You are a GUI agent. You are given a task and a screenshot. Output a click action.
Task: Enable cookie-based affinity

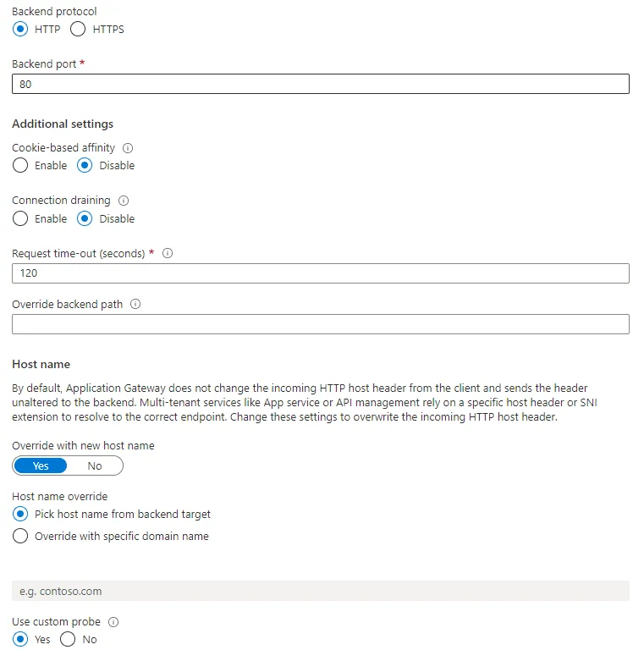click(x=20, y=166)
